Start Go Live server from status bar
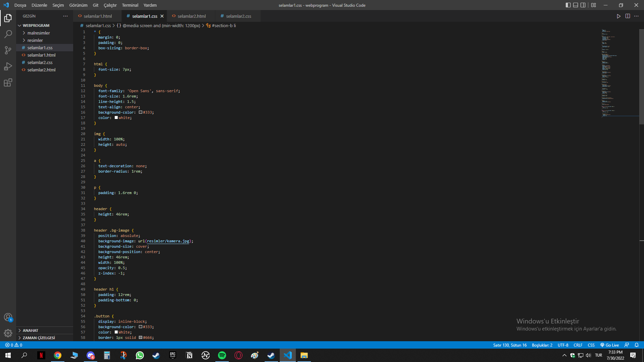The image size is (644, 362). 609,345
